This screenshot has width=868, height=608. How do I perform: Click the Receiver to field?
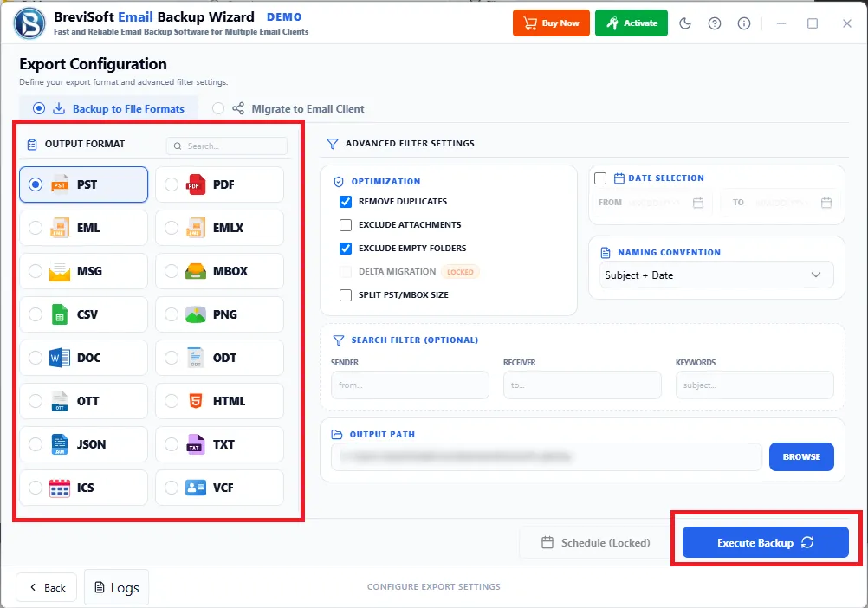pos(582,385)
